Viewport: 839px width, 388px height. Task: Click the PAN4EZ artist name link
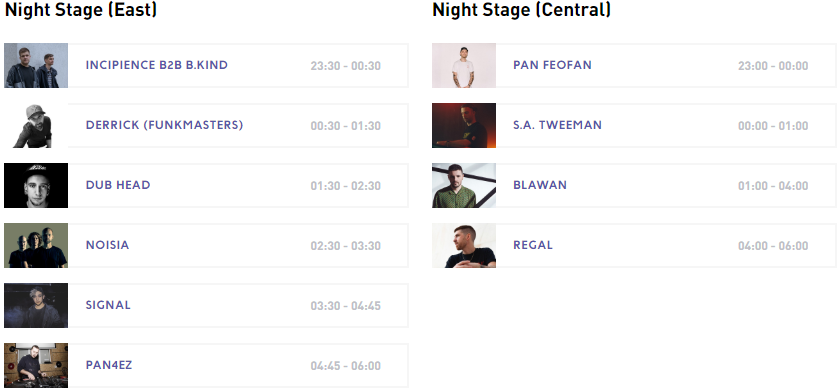(x=109, y=365)
